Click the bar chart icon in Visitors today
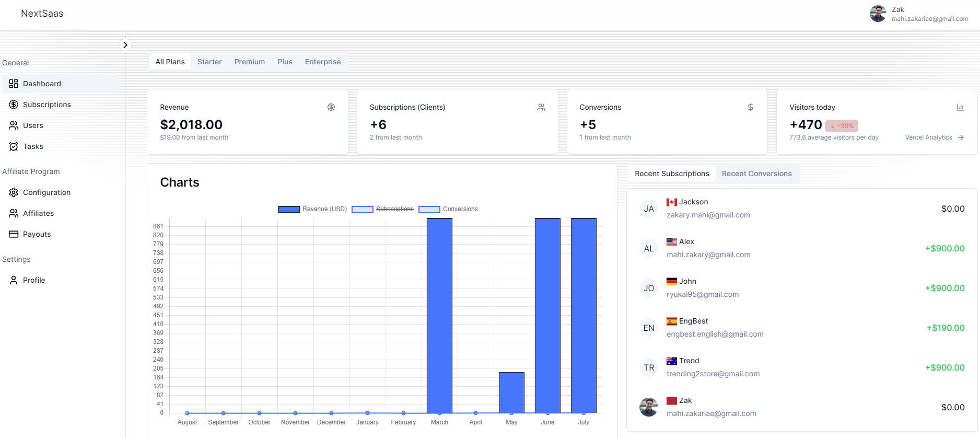This screenshot has height=438, width=980. click(960, 107)
